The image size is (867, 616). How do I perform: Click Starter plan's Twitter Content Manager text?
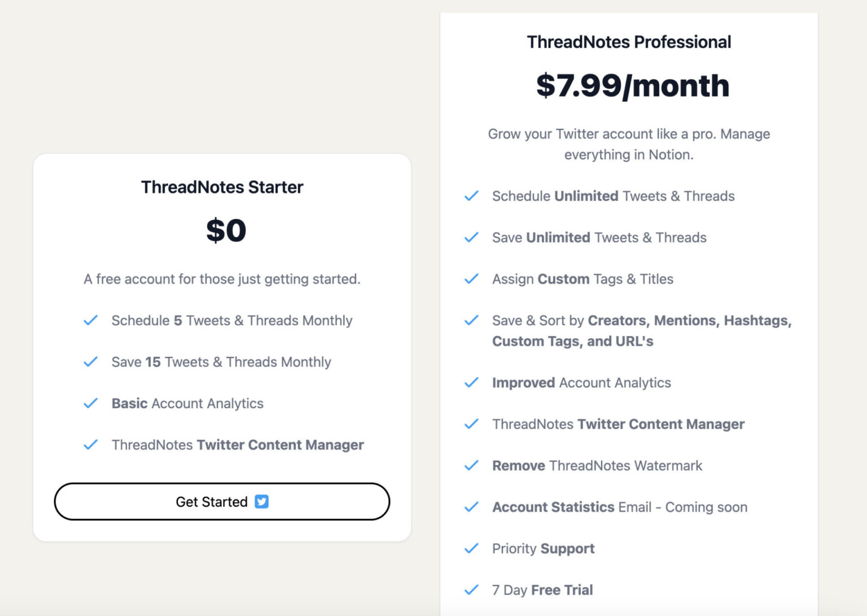(238, 445)
